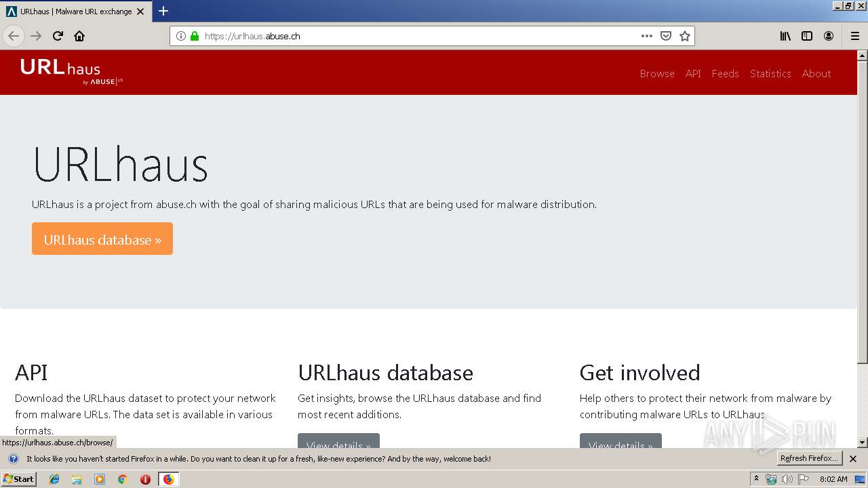Click the Firefox taskbar icon
Screen dimensions: 868x488
pyautogui.click(x=168, y=479)
